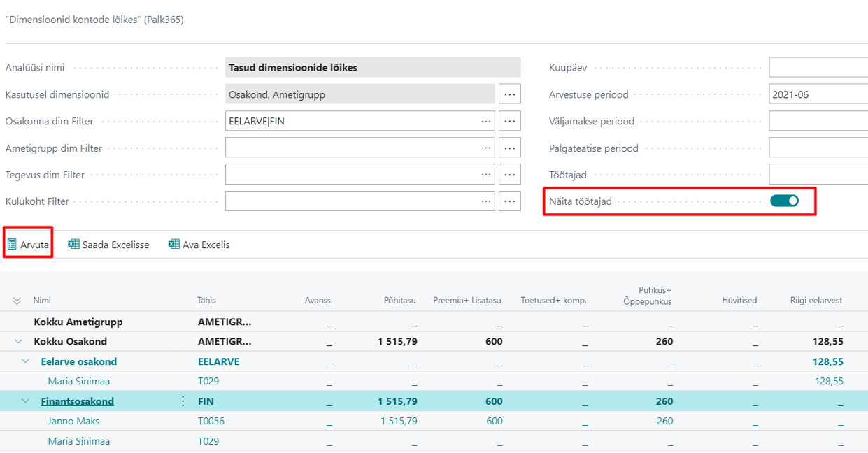
Task: Open Janno Maks Põhitasu amount 1 515,79
Action: [x=399, y=421]
